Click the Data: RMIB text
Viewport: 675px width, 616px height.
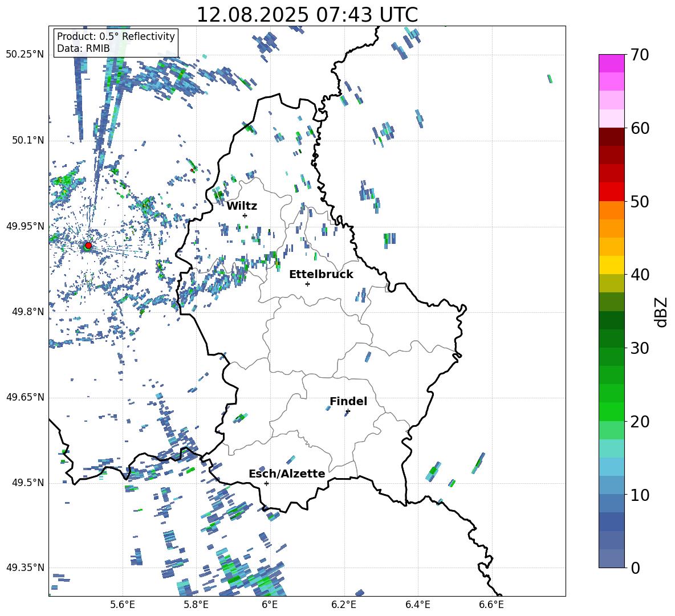point(83,48)
